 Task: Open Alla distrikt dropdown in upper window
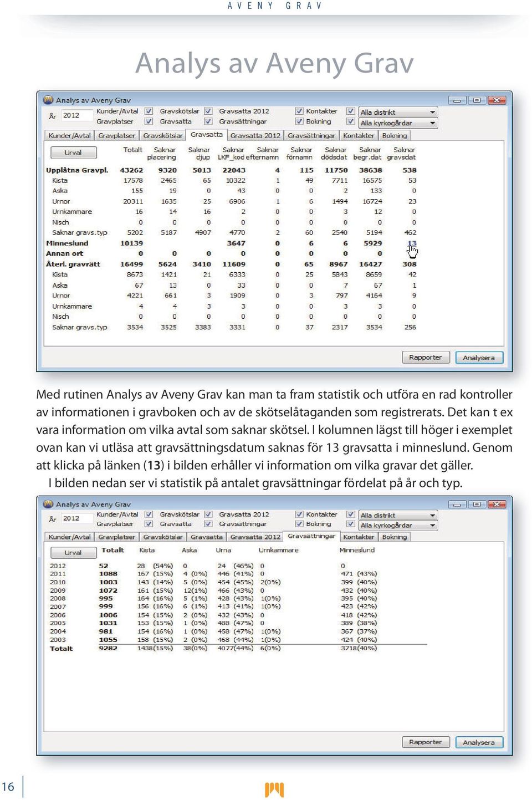[x=398, y=112]
